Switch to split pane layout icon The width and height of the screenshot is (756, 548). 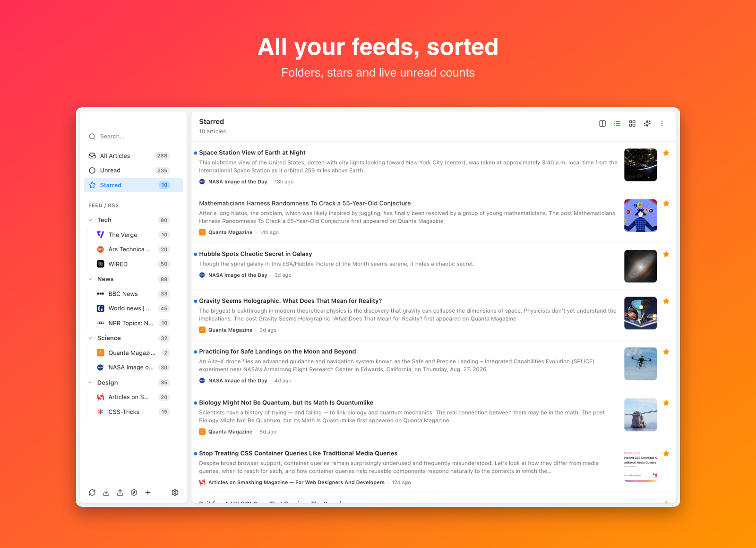tap(602, 124)
